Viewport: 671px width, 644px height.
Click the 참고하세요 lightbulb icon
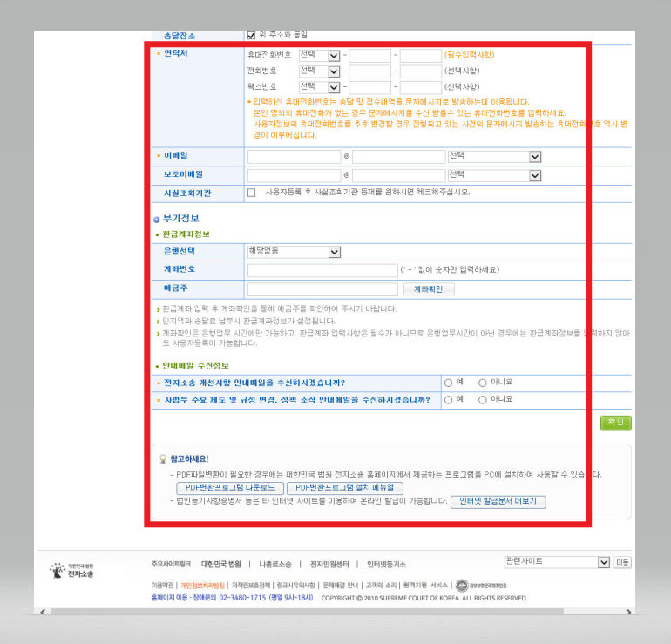point(163,458)
